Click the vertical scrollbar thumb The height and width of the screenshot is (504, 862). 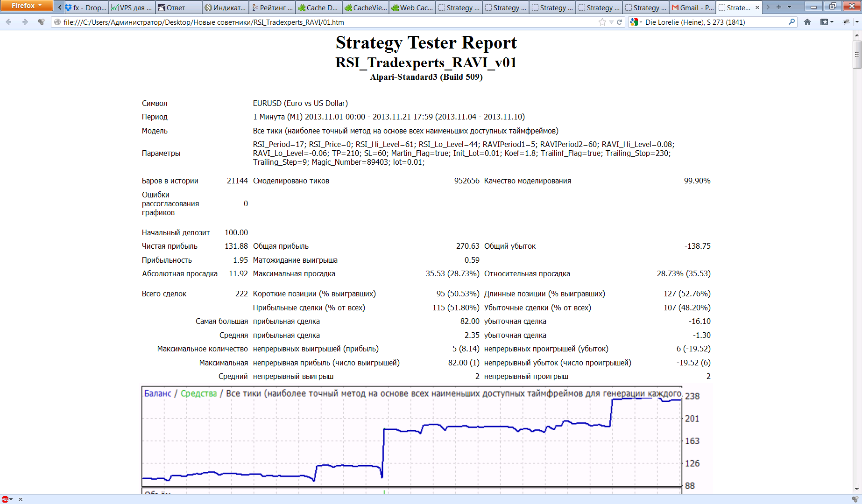(857, 54)
